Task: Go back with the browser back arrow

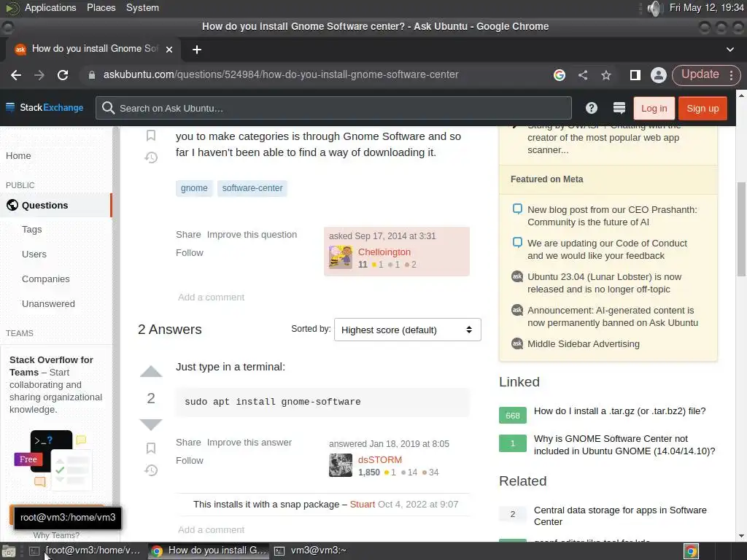Action: tap(16, 75)
